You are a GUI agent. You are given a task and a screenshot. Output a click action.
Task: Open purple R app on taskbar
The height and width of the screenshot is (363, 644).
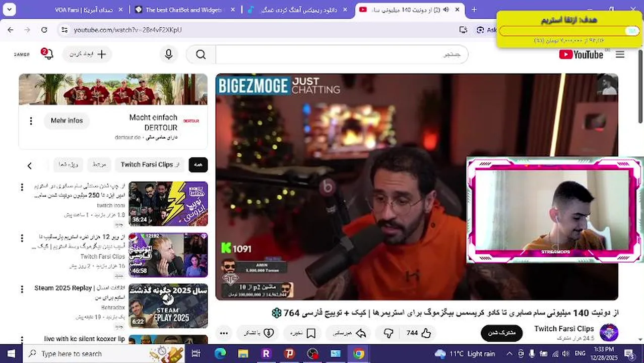tap(266, 353)
